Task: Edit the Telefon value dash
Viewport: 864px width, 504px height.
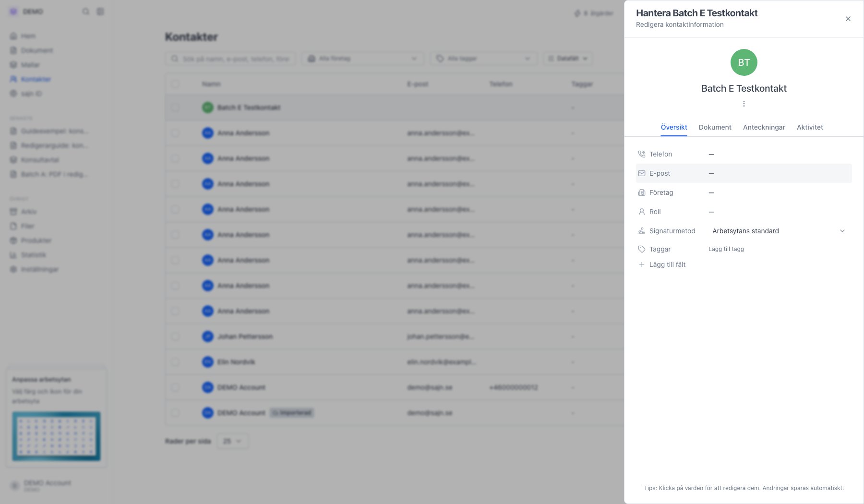Action: (x=711, y=154)
